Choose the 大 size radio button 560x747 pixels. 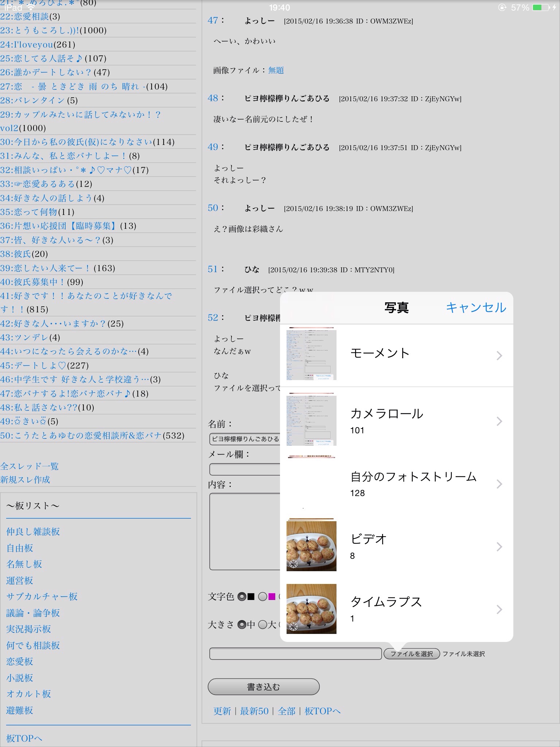click(x=262, y=625)
